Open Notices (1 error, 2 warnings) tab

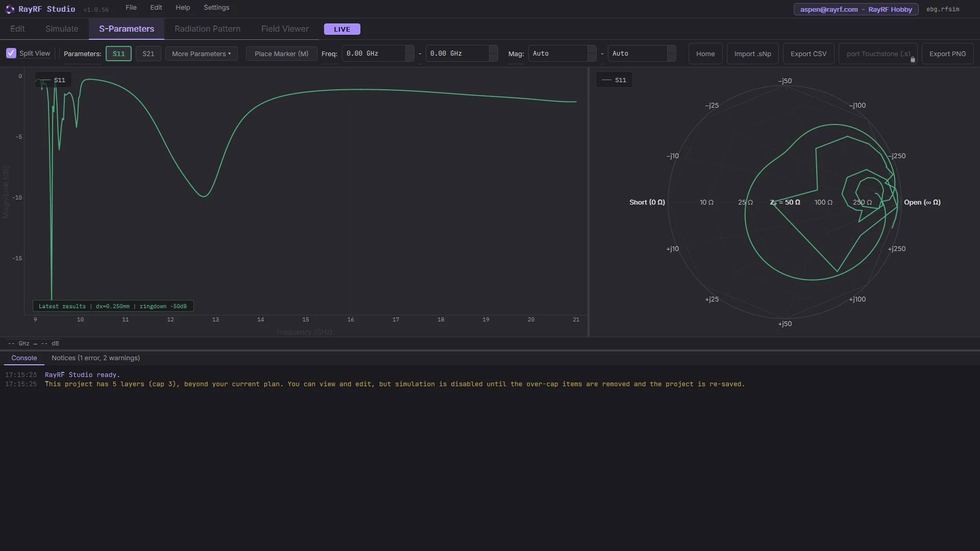coord(95,358)
